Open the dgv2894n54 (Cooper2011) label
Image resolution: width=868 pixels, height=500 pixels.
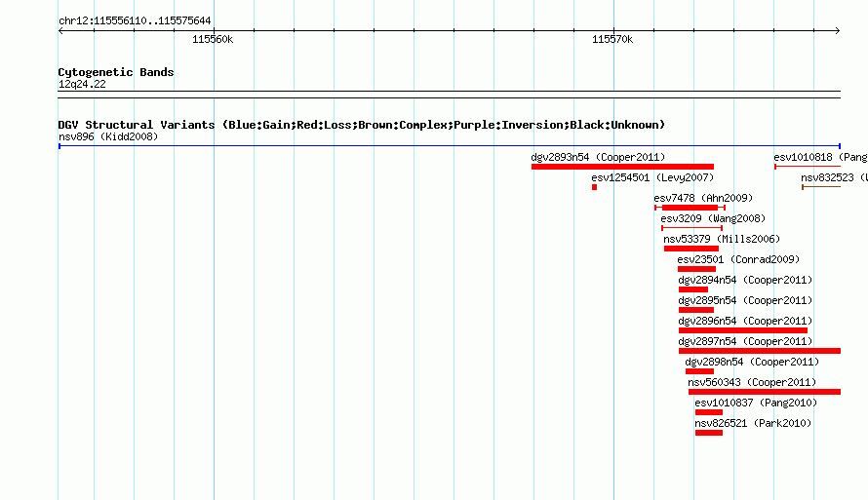[745, 280]
